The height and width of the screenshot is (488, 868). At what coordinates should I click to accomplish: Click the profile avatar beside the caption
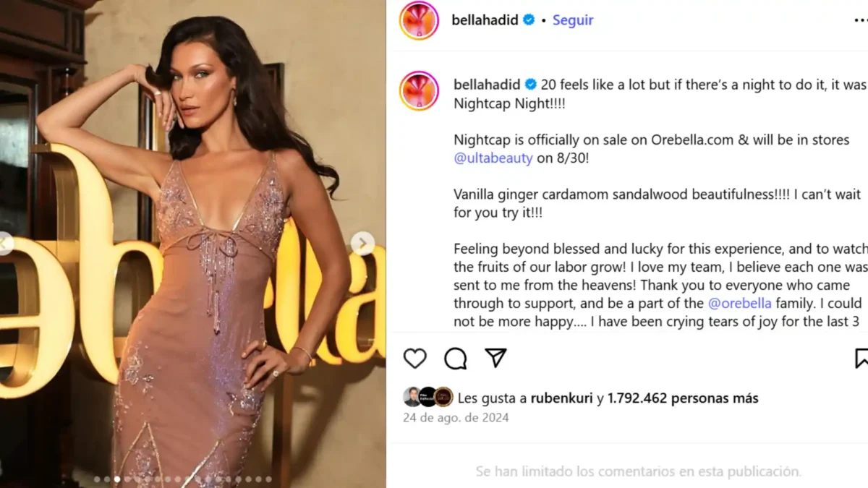pyautogui.click(x=420, y=90)
